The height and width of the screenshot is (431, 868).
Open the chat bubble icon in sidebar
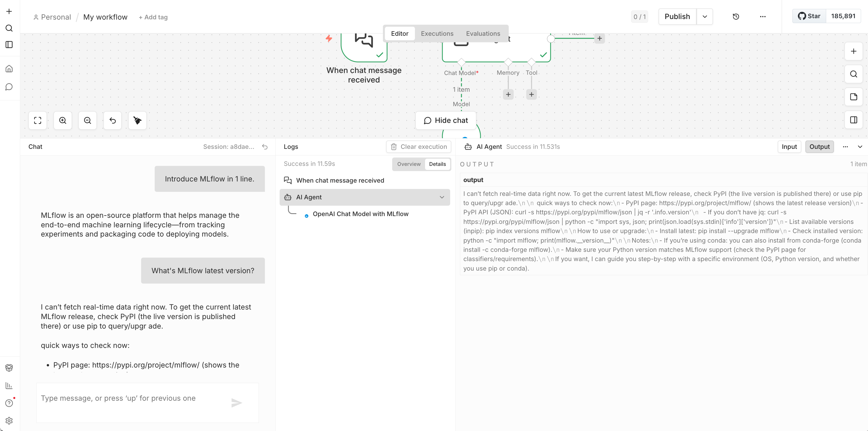(x=9, y=87)
